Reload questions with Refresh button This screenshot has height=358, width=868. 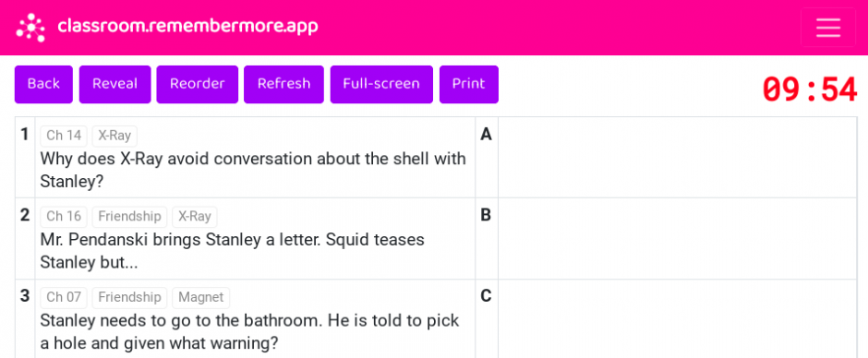[284, 84]
